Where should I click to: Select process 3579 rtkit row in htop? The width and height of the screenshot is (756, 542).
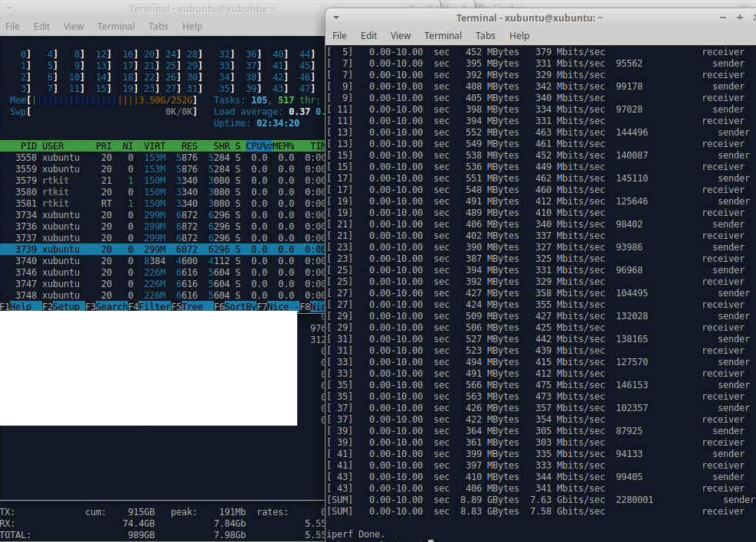coord(162,181)
